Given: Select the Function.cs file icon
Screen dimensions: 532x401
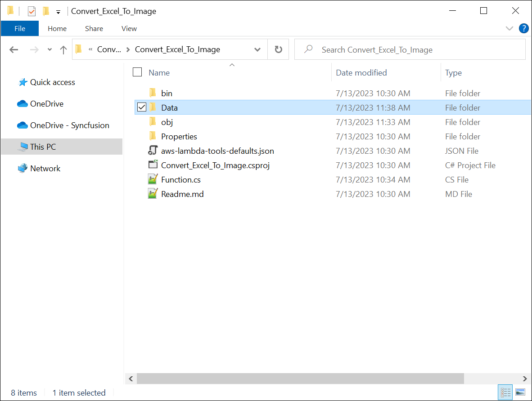Looking at the screenshot, I should click(153, 180).
